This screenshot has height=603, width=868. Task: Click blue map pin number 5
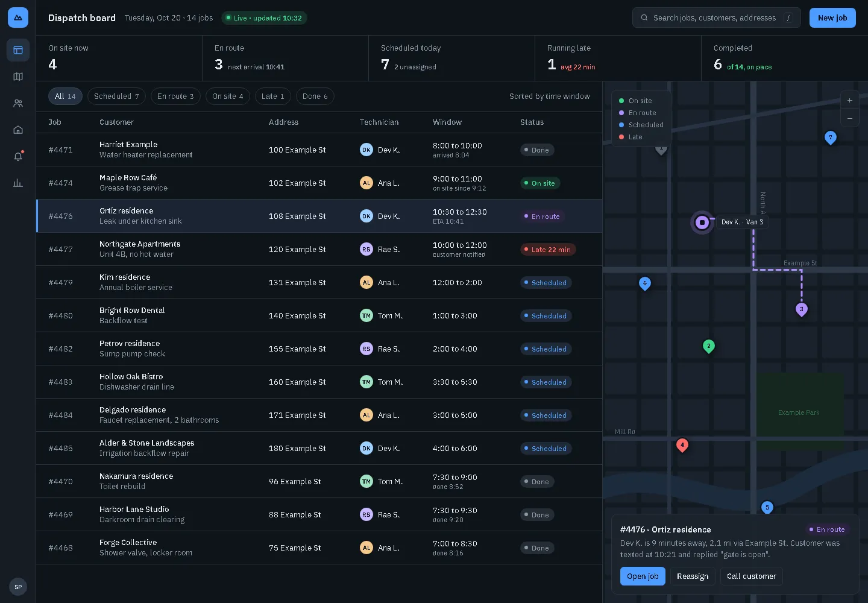(x=767, y=508)
